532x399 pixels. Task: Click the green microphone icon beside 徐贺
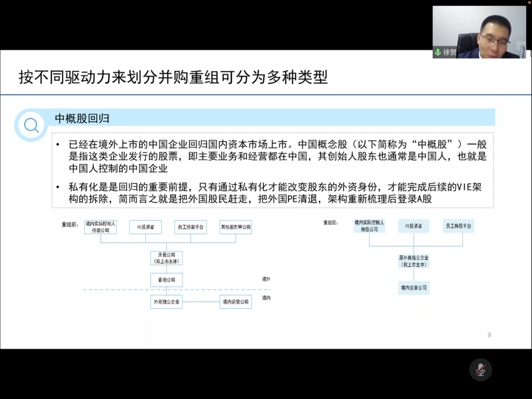pyautogui.click(x=437, y=53)
